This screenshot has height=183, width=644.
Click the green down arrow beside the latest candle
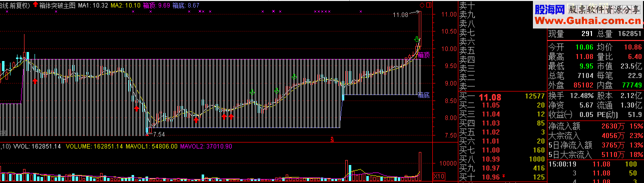pos(416,39)
